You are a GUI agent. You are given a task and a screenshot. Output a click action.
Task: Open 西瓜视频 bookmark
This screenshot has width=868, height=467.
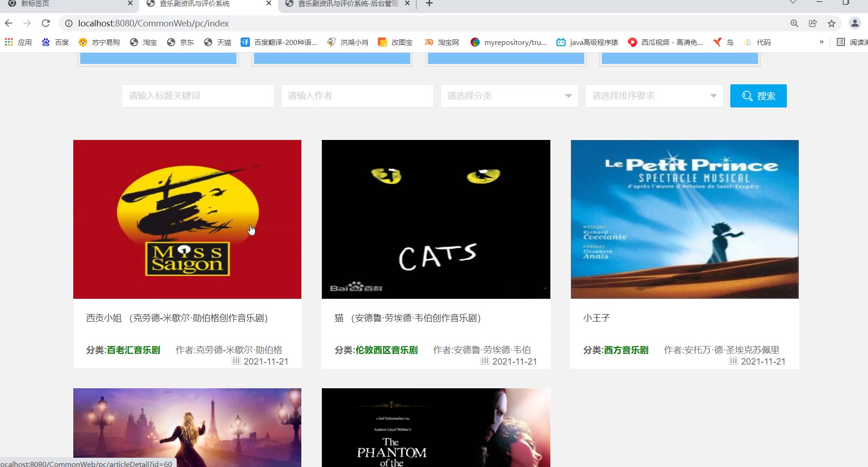(665, 42)
